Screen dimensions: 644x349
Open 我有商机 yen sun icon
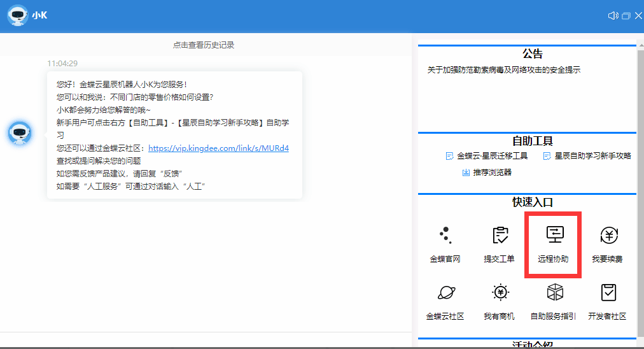pos(500,292)
